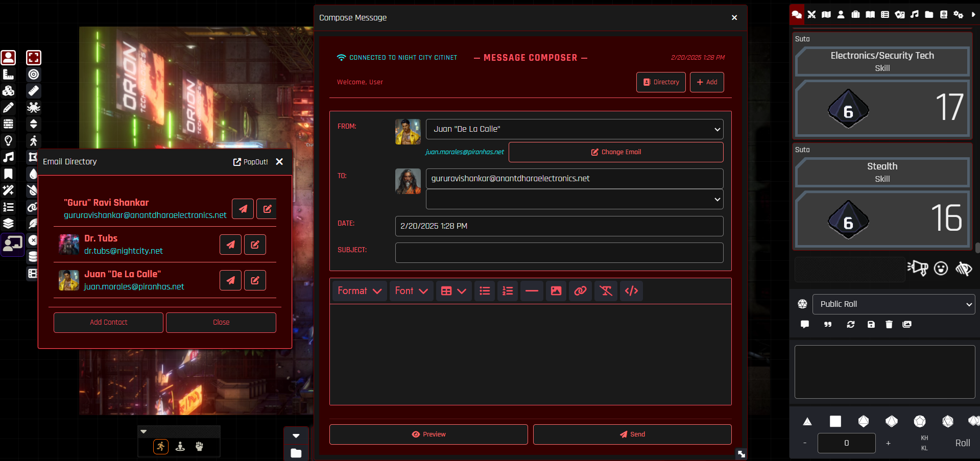The height and width of the screenshot is (461, 980).
Task: Click the DATE input field
Action: [559, 226]
